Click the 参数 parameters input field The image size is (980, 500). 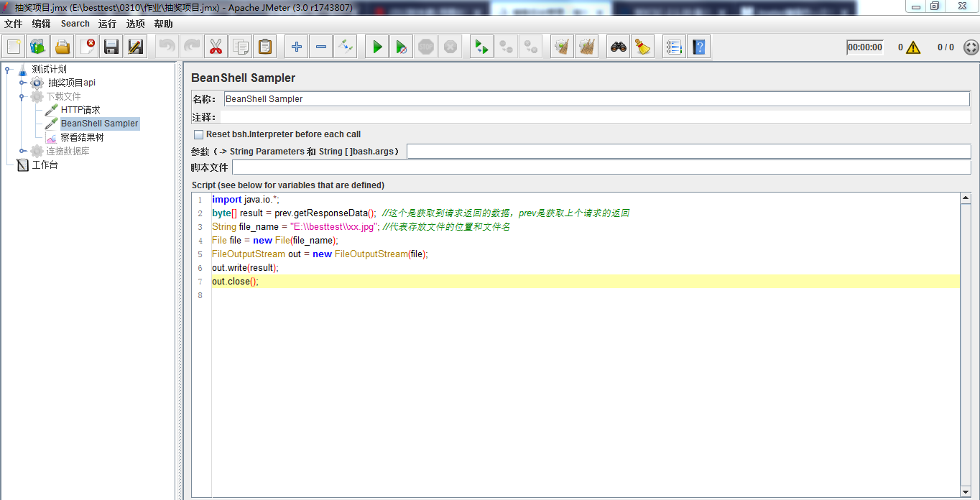(x=689, y=152)
